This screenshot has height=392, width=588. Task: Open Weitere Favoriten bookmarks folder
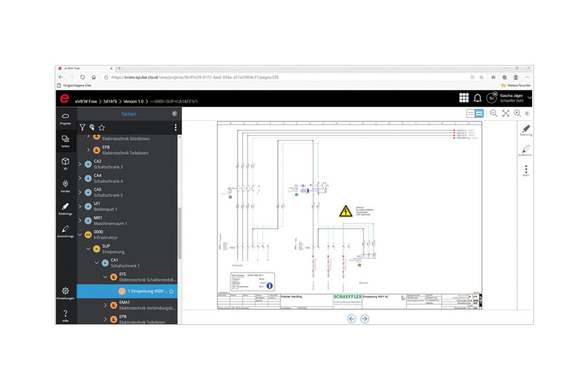point(516,86)
